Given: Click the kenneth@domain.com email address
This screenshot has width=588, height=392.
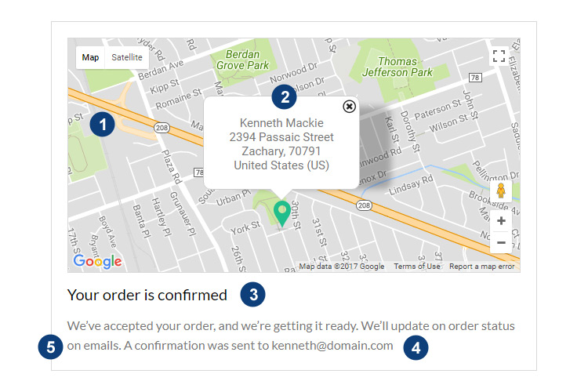Looking at the screenshot, I should (332, 346).
